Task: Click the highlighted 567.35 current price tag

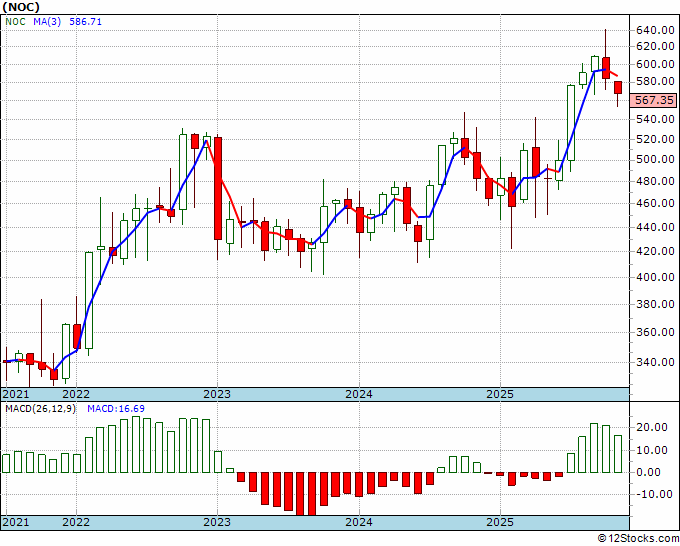Action: pos(654,100)
